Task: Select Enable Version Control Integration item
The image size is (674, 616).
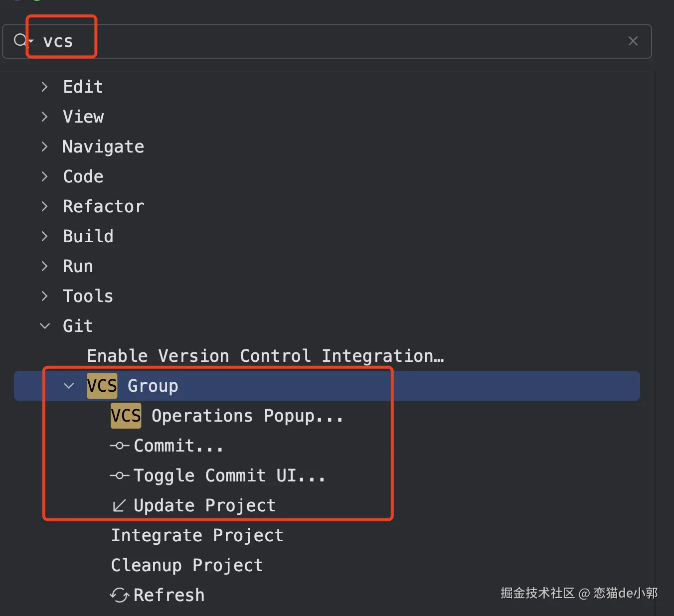Action: tap(265, 356)
